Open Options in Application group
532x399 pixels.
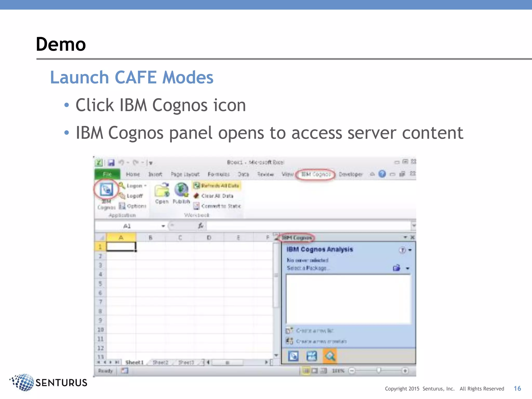pos(133,206)
